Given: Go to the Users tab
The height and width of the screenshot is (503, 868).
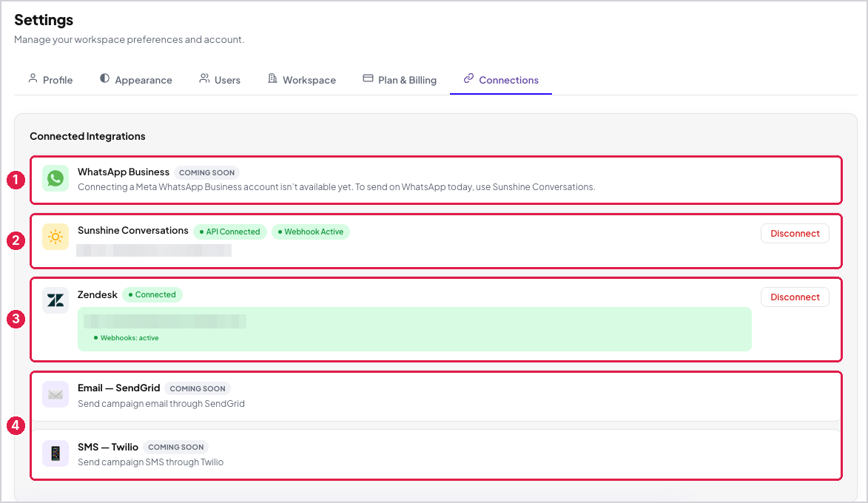Looking at the screenshot, I should 220,80.
